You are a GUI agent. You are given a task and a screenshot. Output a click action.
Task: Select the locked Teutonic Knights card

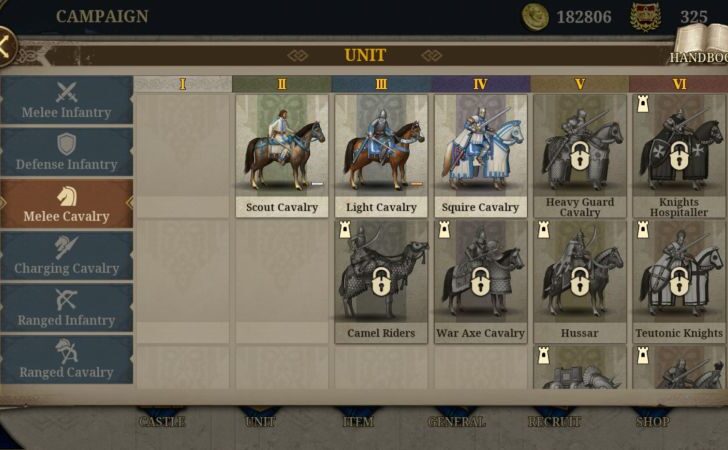679,281
